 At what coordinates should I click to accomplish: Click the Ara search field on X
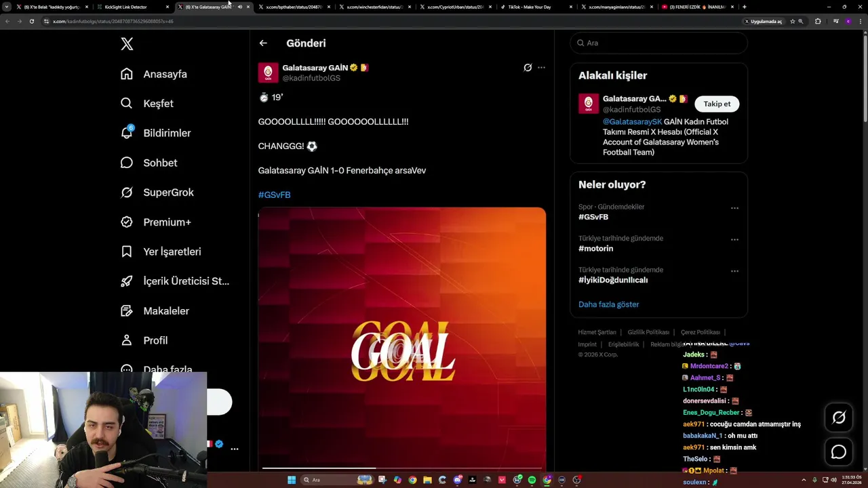click(x=658, y=43)
